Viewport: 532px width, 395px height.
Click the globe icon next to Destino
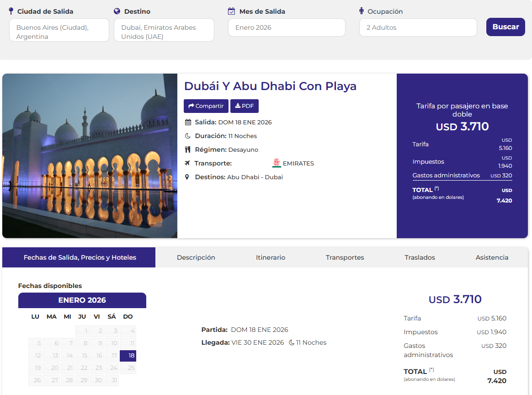(117, 11)
